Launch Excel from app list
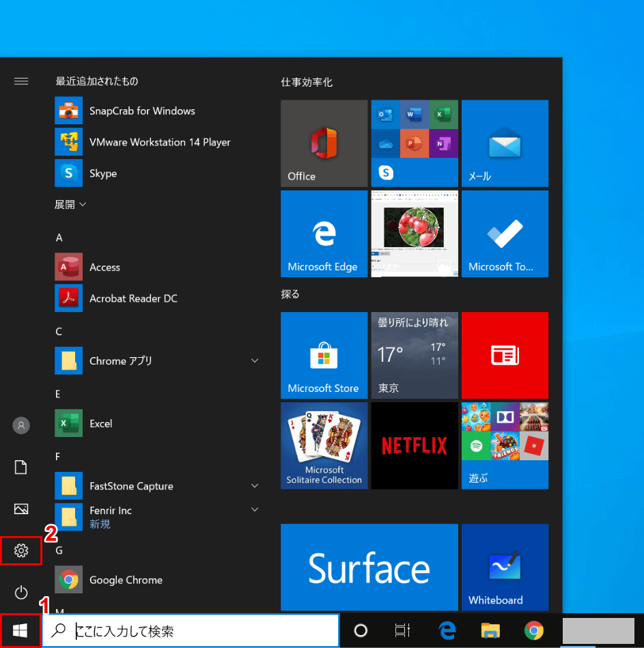 [x=157, y=423]
